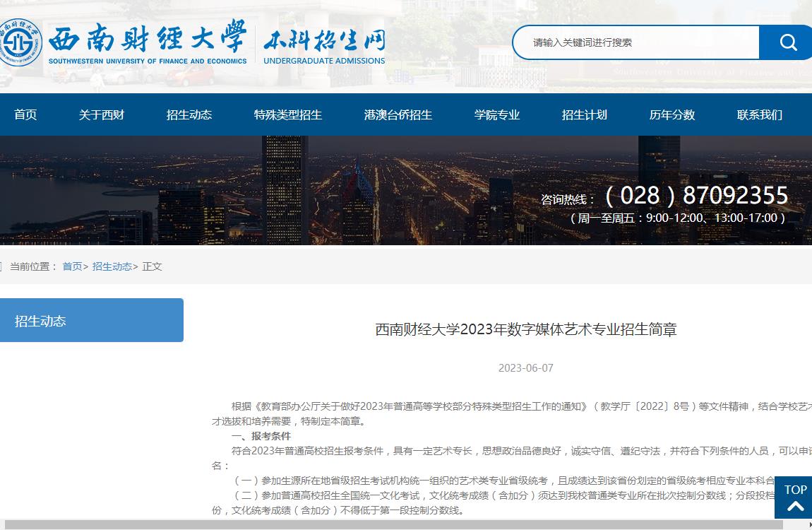Click the 西南财经大学 calligraphy title banner
Screen dimensions: 812x530
tap(148, 42)
